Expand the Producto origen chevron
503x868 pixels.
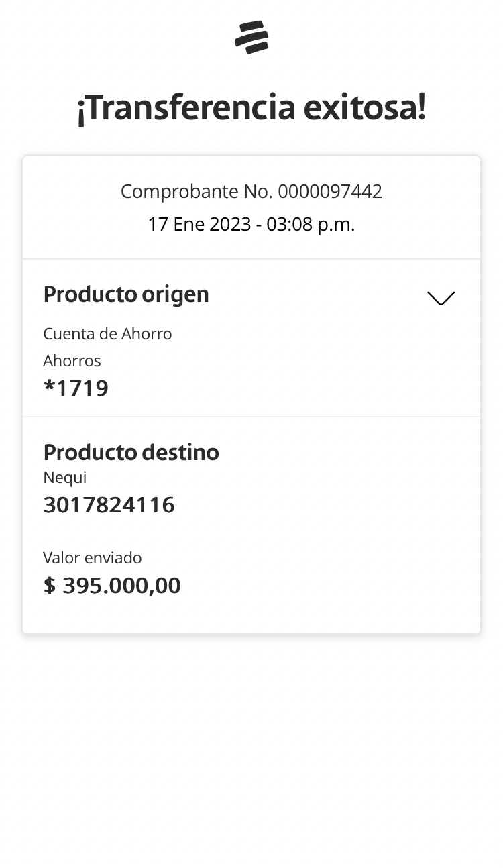point(441,298)
